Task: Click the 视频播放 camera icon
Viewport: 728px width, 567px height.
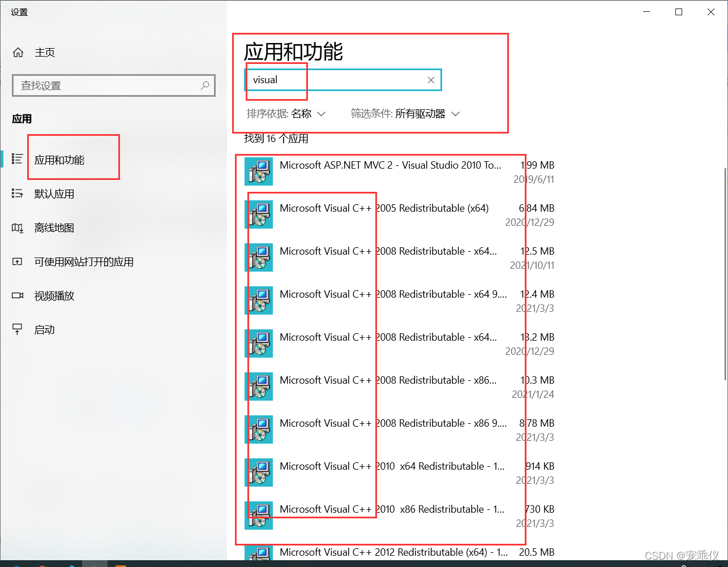Action: coord(18,296)
